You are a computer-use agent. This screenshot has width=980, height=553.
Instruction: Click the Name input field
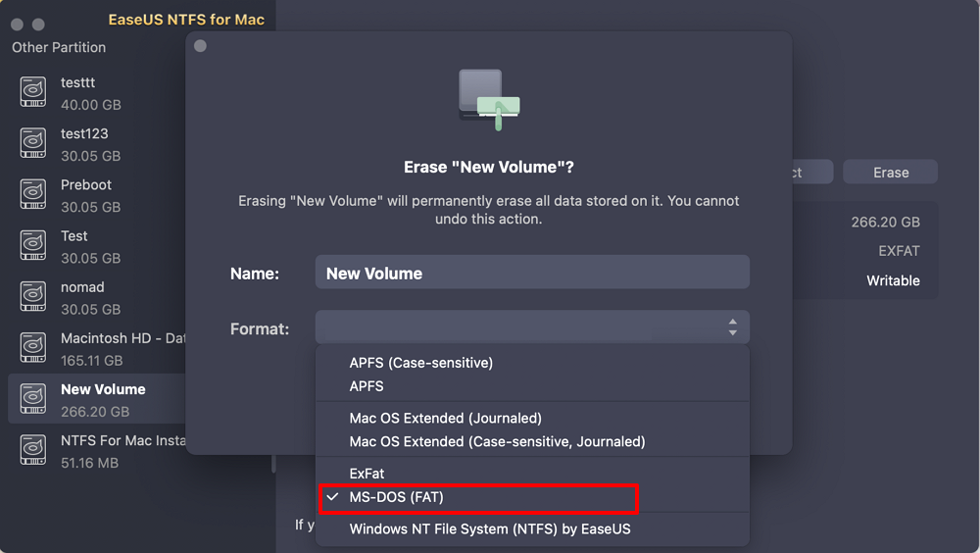pos(532,273)
